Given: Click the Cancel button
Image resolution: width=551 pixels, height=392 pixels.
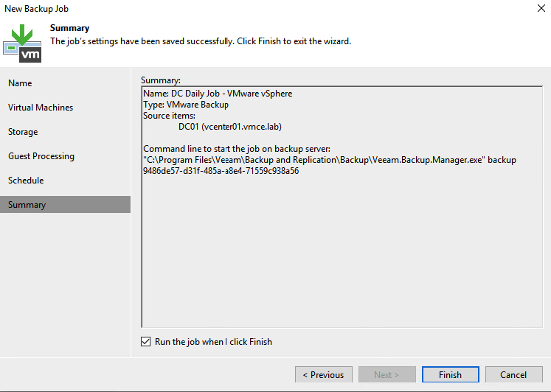Looking at the screenshot, I should tap(514, 375).
